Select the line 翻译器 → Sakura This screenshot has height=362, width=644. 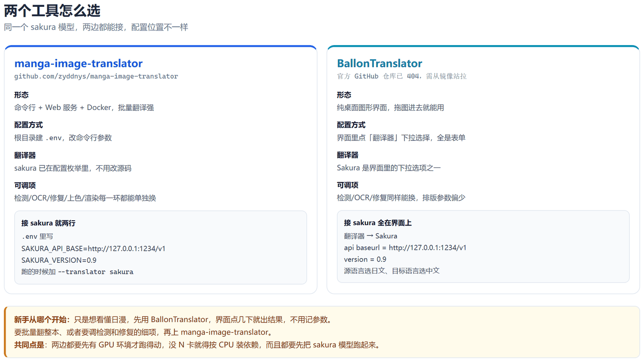(371, 236)
